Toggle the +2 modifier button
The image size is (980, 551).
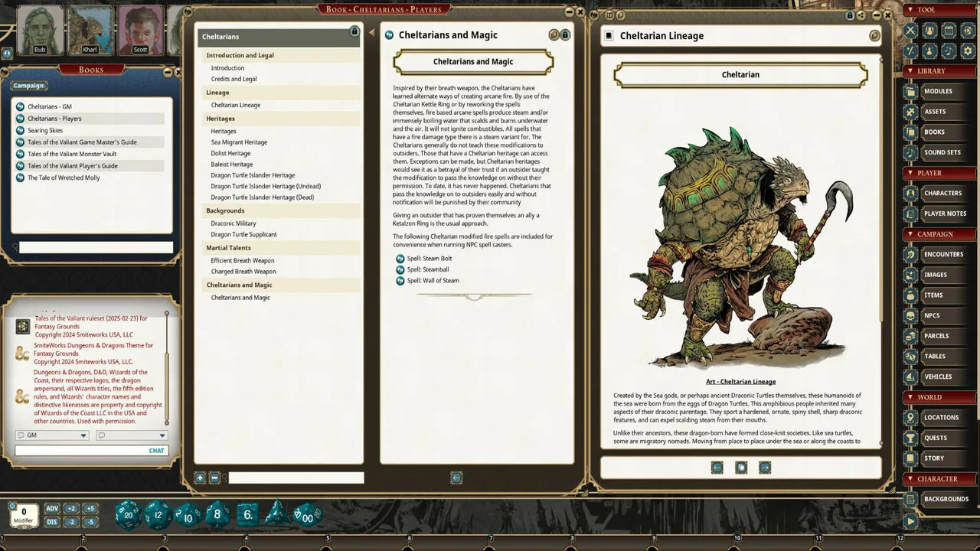[71, 509]
